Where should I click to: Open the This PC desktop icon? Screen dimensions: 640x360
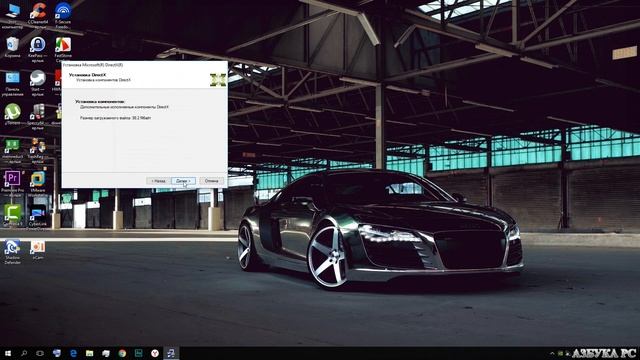pos(12,16)
